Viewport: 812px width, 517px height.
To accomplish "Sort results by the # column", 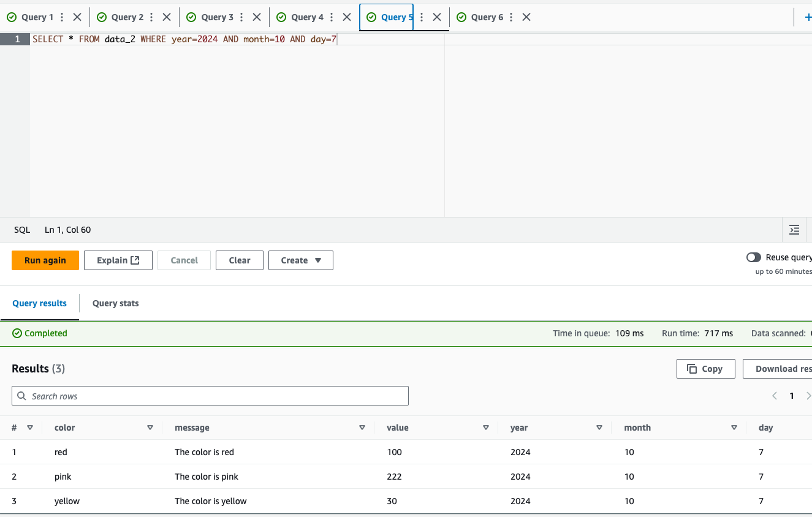I will click(30, 428).
